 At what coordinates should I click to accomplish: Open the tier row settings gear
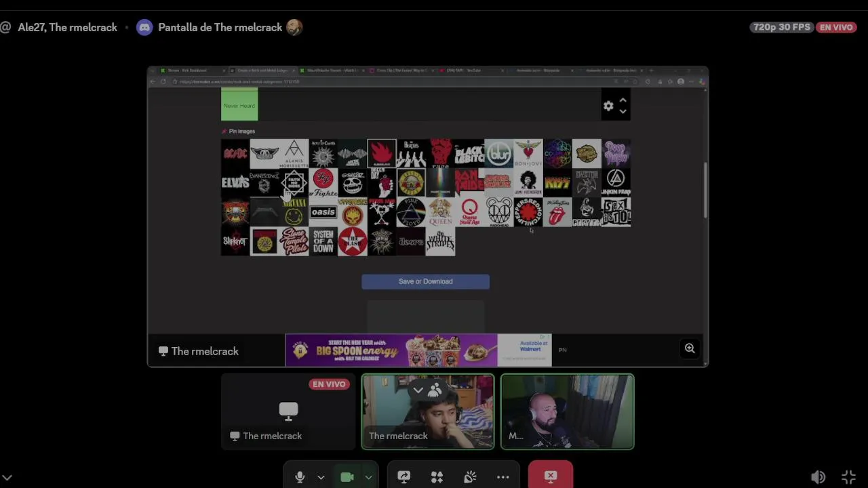(x=608, y=106)
